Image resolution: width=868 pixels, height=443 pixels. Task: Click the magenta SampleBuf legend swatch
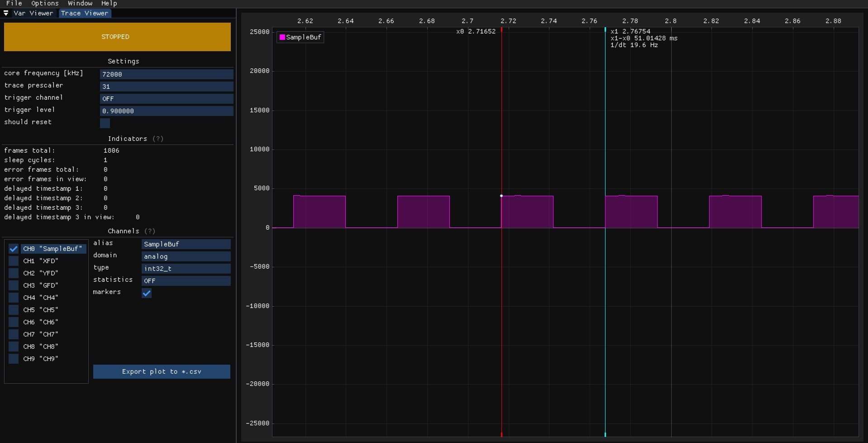(x=282, y=37)
